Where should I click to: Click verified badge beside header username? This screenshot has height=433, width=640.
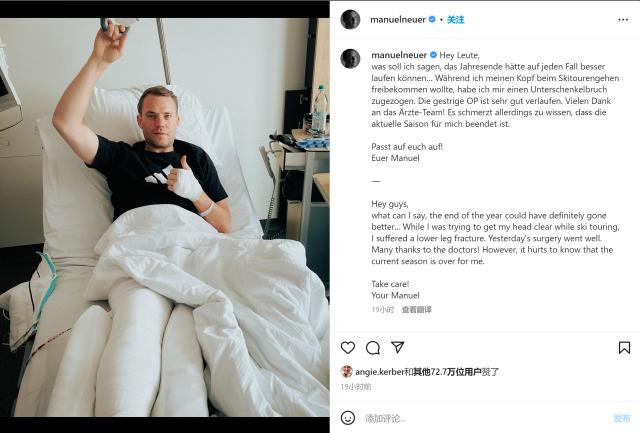click(x=432, y=19)
